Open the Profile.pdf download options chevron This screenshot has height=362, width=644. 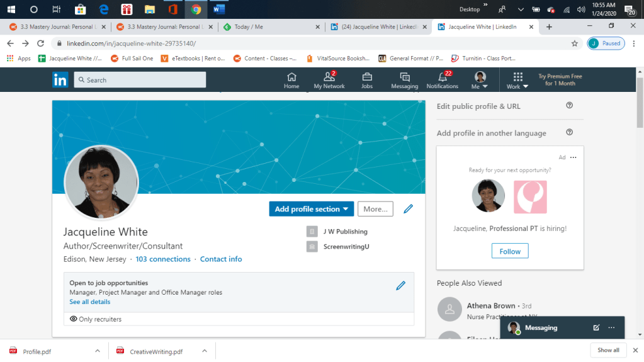[x=97, y=351]
